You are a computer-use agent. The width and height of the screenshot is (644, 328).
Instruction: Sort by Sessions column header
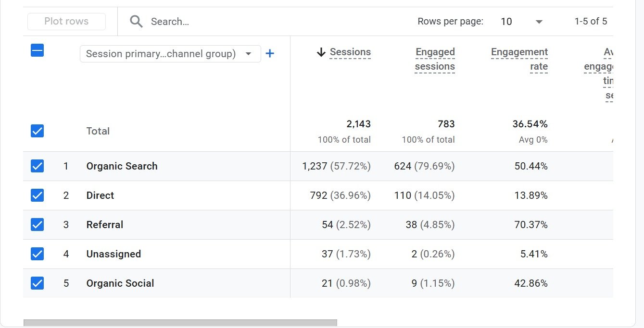click(350, 52)
